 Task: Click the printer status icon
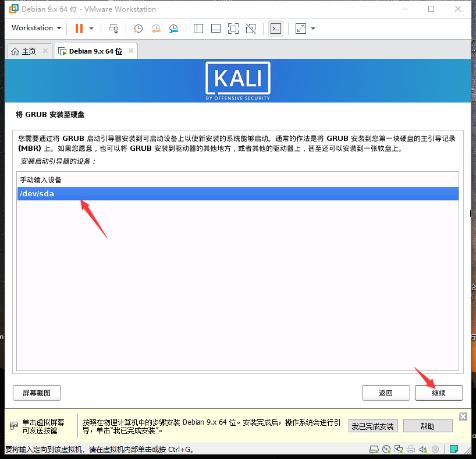(x=411, y=449)
